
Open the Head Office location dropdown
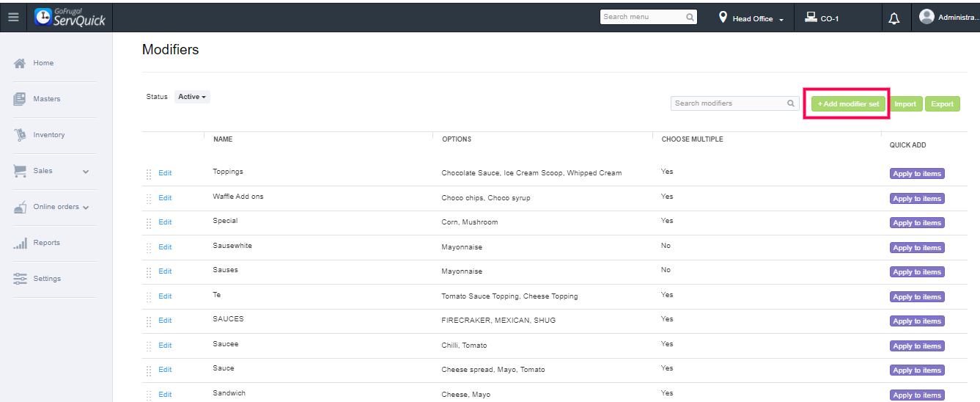(x=758, y=18)
